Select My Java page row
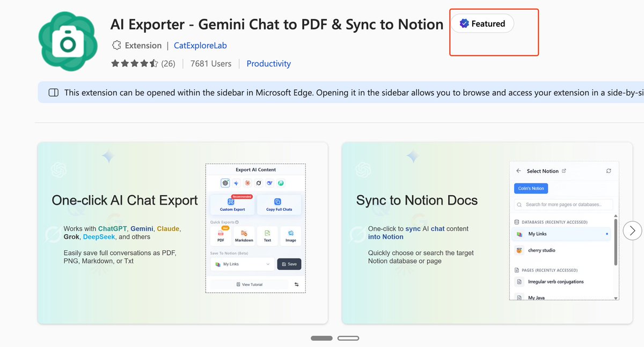The height and width of the screenshot is (347, 644). tap(562, 297)
